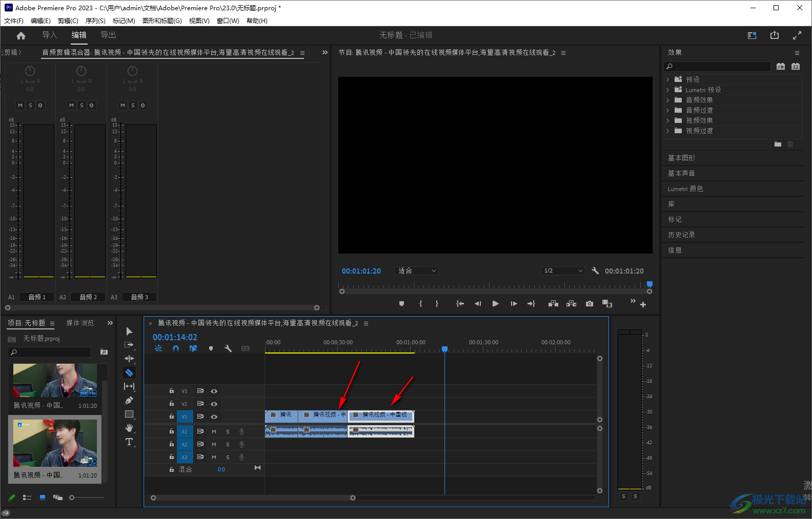Click Export Frame camera icon
This screenshot has width=812, height=519.
pyautogui.click(x=590, y=304)
